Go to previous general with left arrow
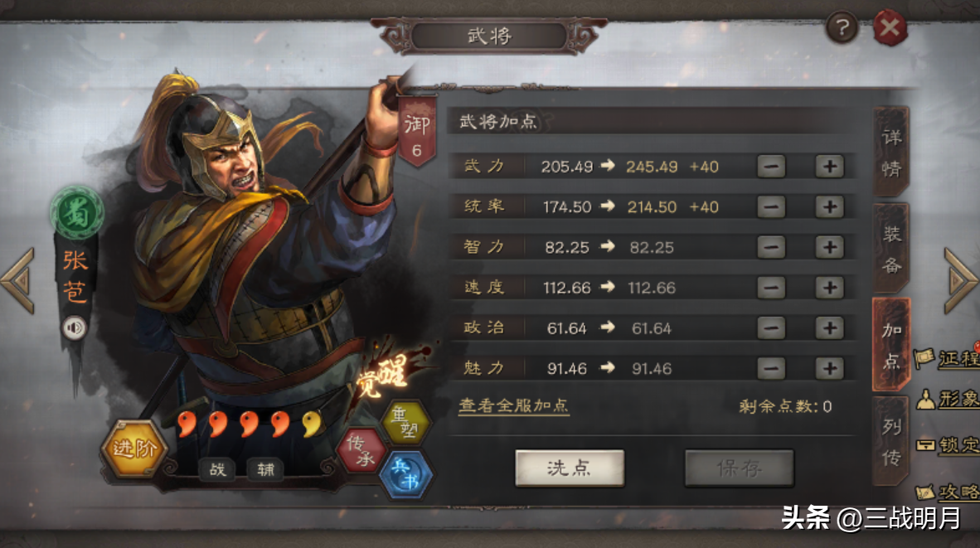 tap(17, 280)
